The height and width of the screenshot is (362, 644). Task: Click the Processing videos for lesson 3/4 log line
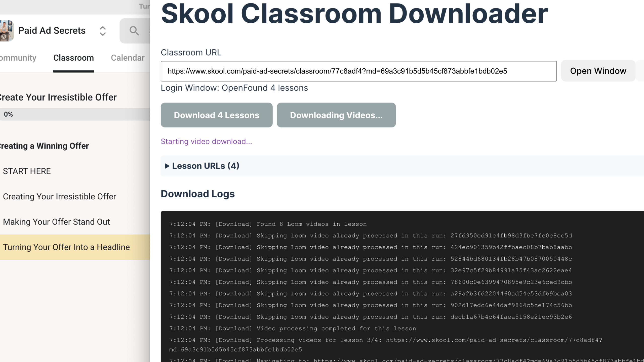386,345
